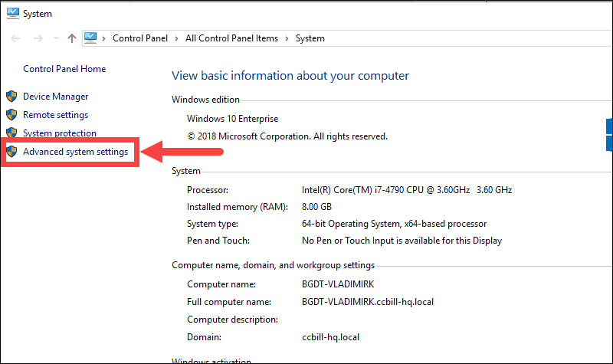613x364 pixels.
Task: Open the Control Panel breadcrumb
Action: (x=140, y=38)
